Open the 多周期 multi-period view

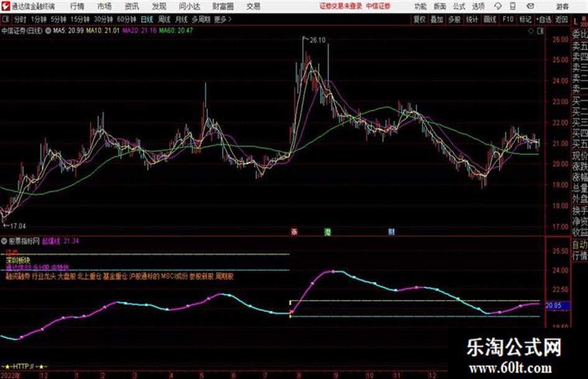click(201, 19)
